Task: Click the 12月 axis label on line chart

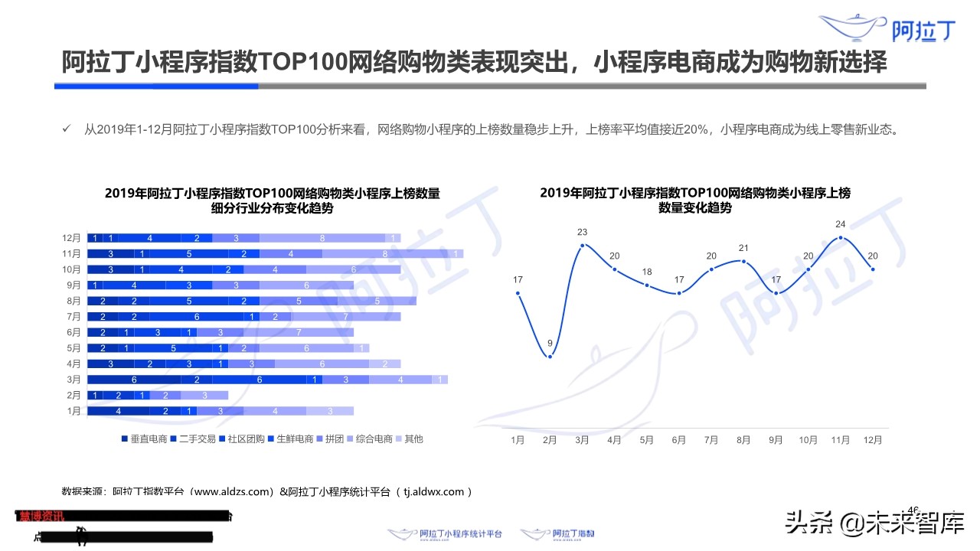Action: (x=872, y=440)
